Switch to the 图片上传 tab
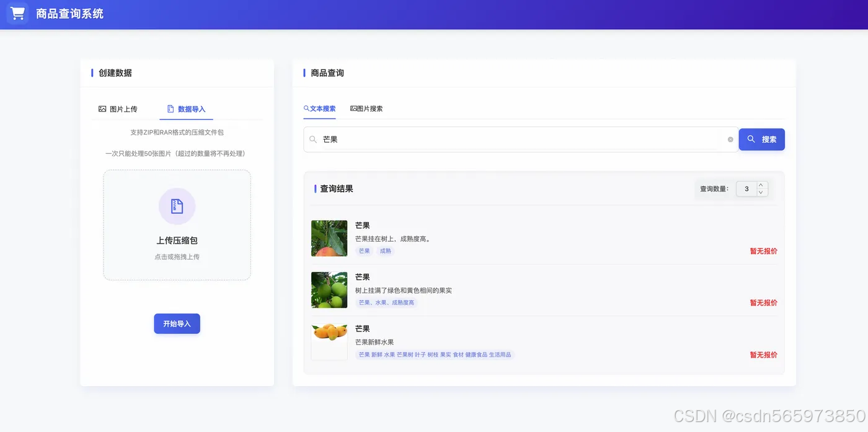868x432 pixels. click(121, 108)
